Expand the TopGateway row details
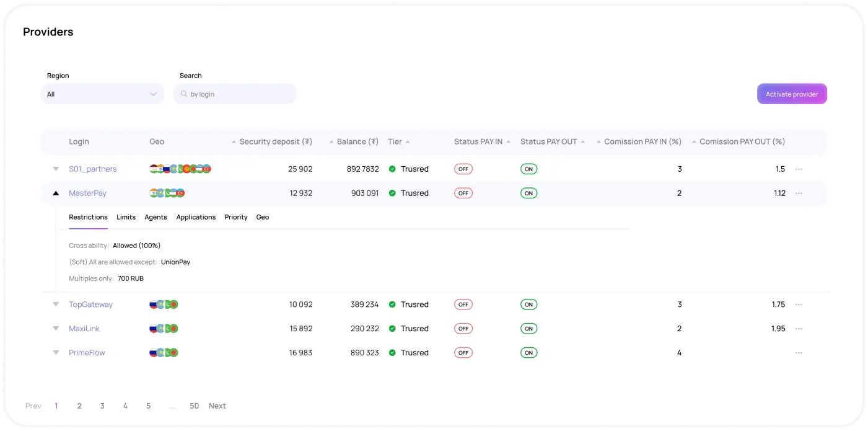The width and height of the screenshot is (868, 431). click(56, 304)
